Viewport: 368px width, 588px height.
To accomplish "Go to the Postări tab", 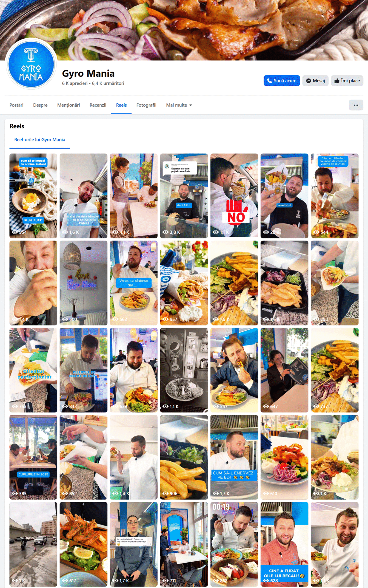I will [16, 105].
